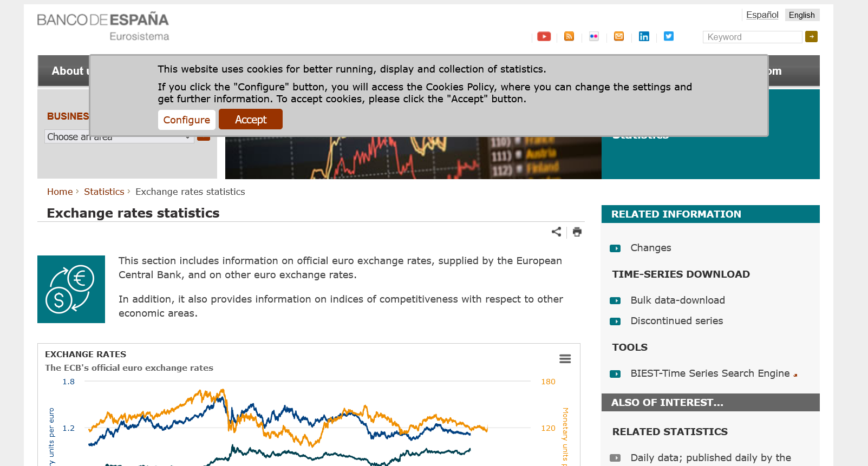Select the English language option
The height and width of the screenshot is (466, 868).
801,15
